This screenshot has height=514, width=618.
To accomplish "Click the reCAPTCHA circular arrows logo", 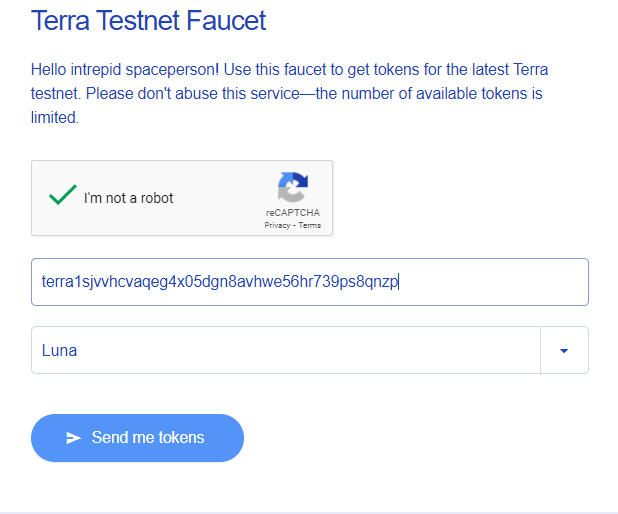I will pyautogui.click(x=293, y=187).
